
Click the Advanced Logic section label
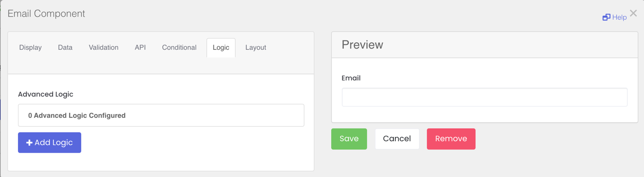[x=45, y=94]
